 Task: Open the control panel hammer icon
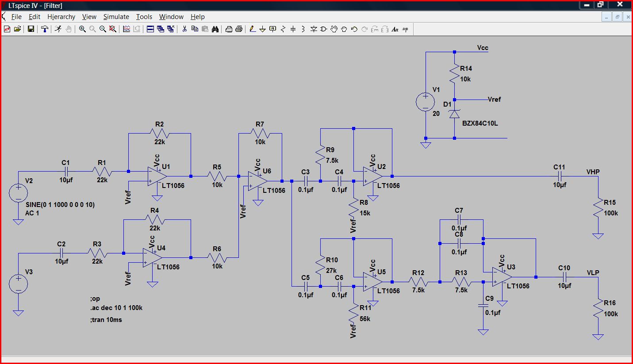click(45, 29)
